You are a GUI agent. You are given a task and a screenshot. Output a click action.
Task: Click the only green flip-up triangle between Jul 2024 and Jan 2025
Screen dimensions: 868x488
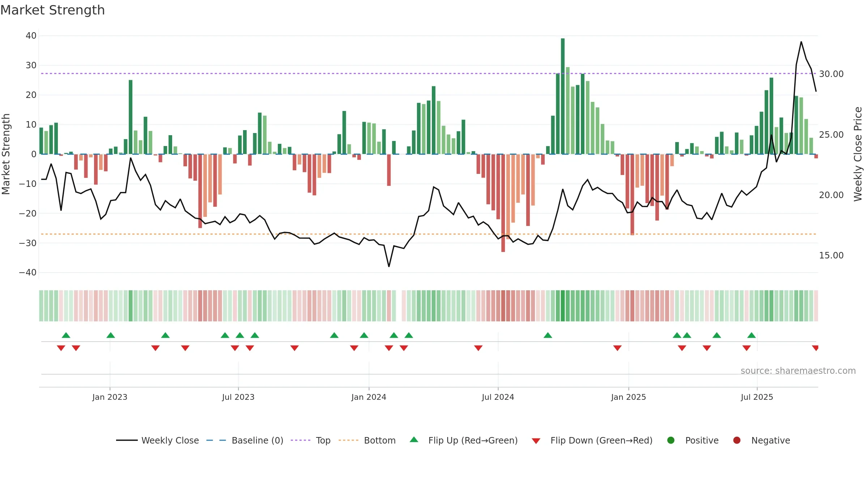(548, 335)
